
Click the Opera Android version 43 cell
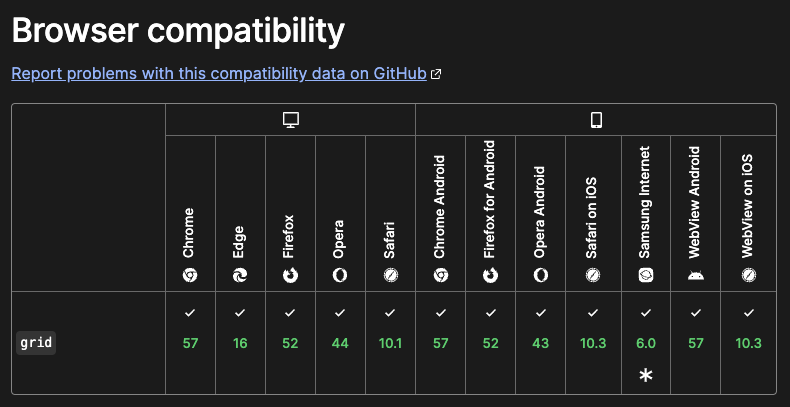541,343
